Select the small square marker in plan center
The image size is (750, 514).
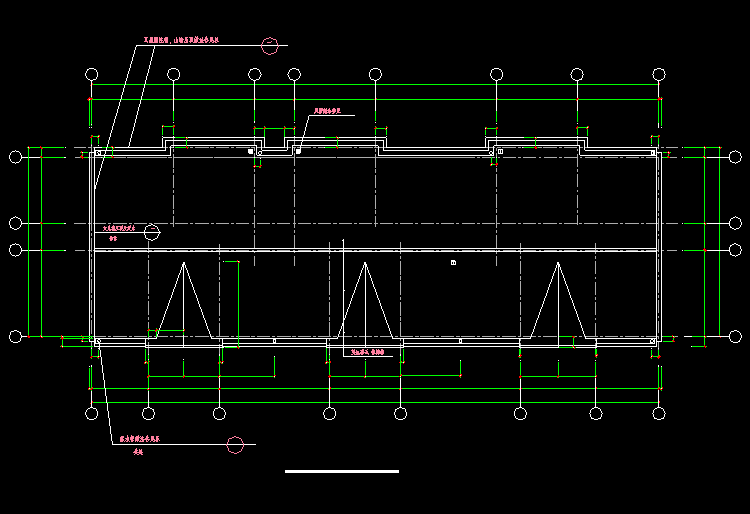453,263
